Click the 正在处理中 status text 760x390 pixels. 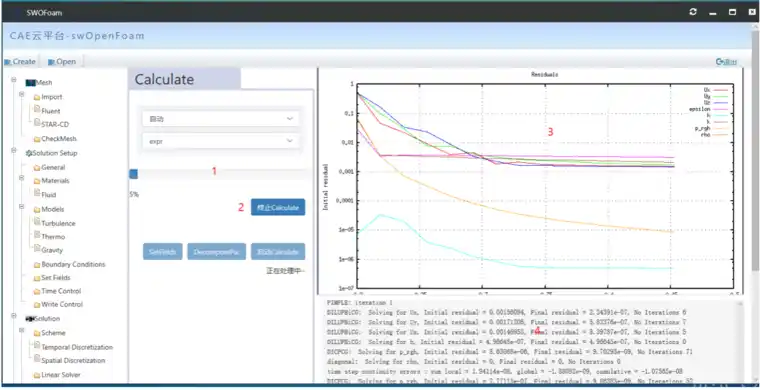pos(285,271)
